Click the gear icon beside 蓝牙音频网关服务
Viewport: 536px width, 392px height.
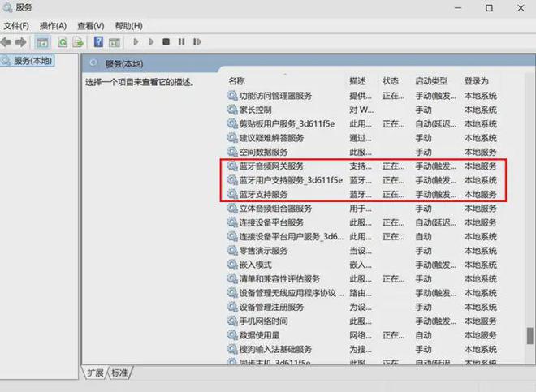tap(232, 166)
